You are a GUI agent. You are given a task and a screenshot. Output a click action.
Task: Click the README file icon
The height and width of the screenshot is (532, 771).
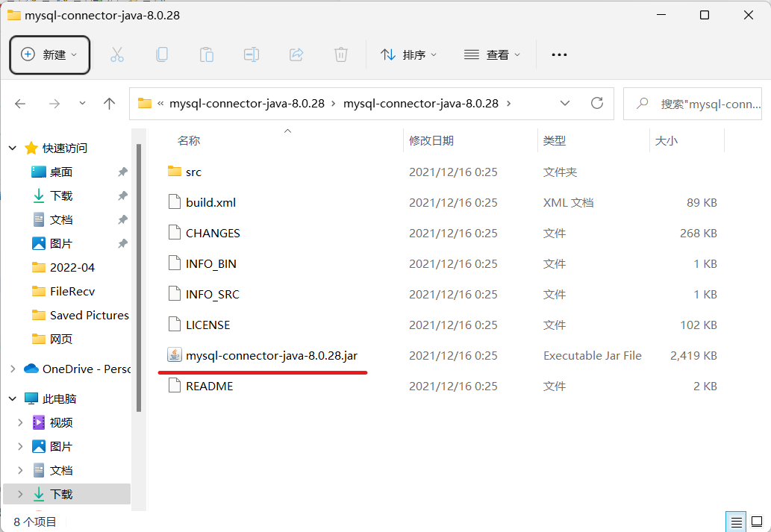[x=175, y=386]
